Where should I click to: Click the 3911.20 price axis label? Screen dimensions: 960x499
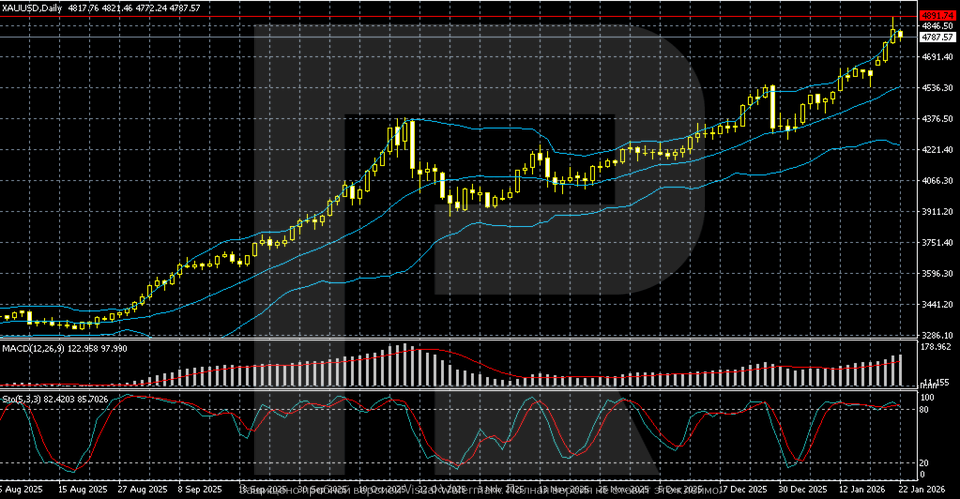tap(937, 212)
